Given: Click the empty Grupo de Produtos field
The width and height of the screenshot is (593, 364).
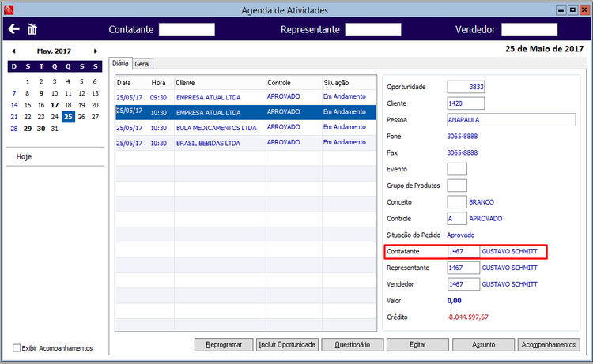Looking at the screenshot, I should pos(457,186).
